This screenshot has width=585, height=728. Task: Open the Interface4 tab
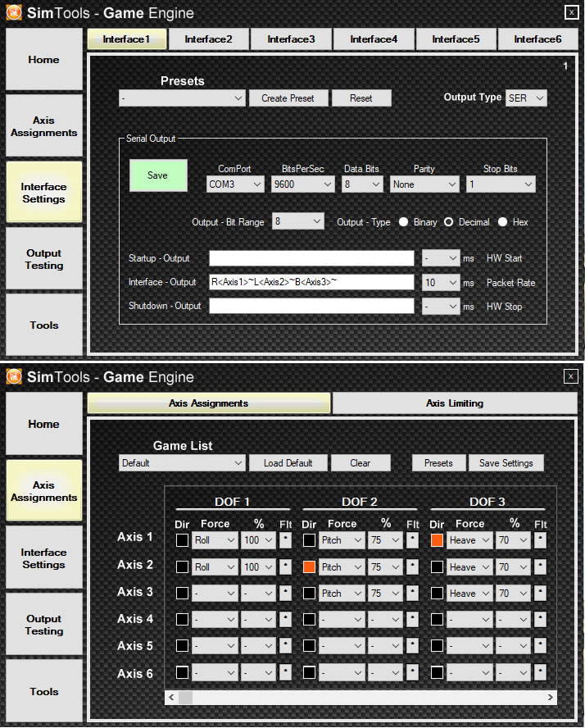(x=374, y=39)
